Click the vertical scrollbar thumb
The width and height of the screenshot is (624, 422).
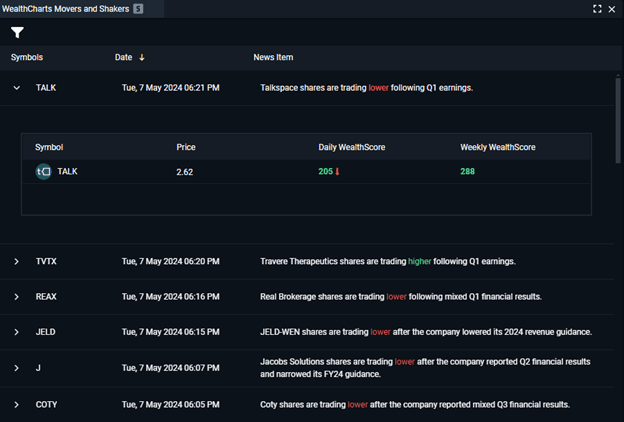(618, 120)
